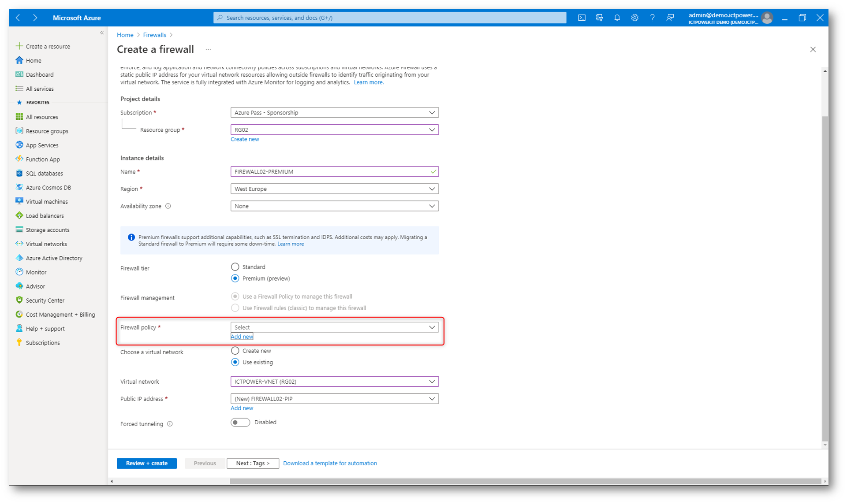Click the Review + create button
847x504 pixels.
pos(147,463)
